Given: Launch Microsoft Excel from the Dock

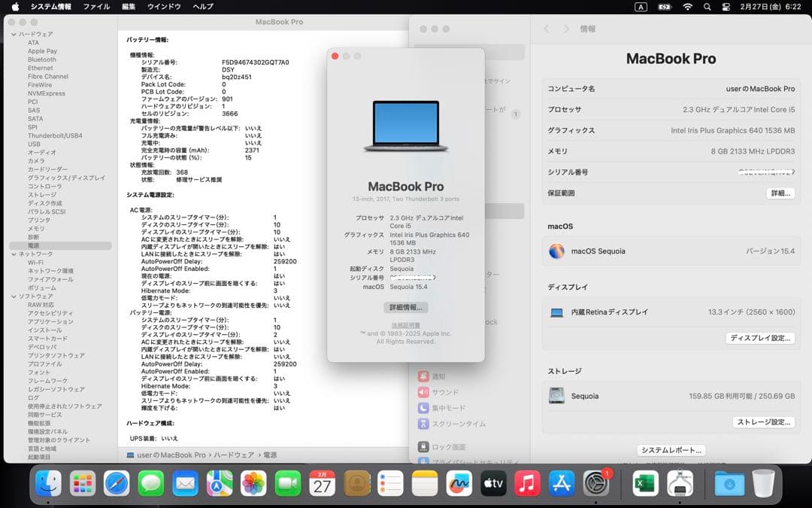Looking at the screenshot, I should click(x=645, y=484).
